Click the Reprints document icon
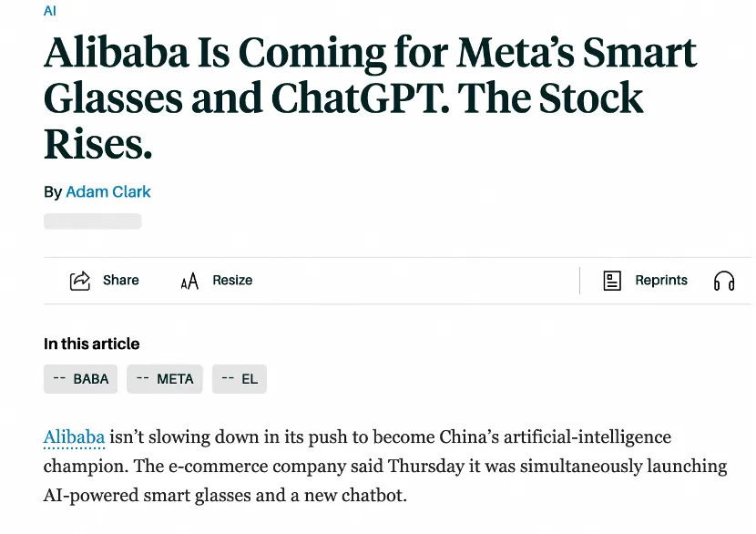The height and width of the screenshot is (534, 756). [613, 281]
